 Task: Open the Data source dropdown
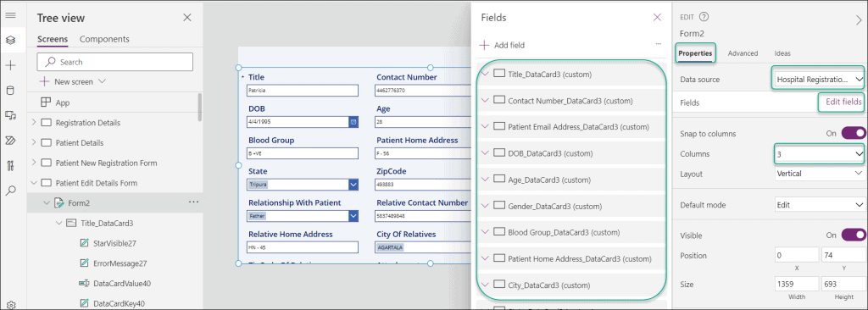819,79
